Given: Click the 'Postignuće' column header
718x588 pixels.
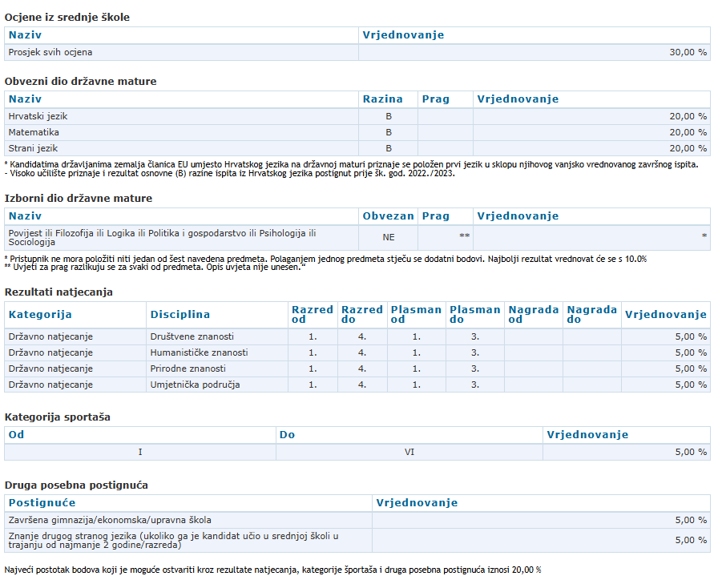Looking at the screenshot, I should click(x=42, y=503).
